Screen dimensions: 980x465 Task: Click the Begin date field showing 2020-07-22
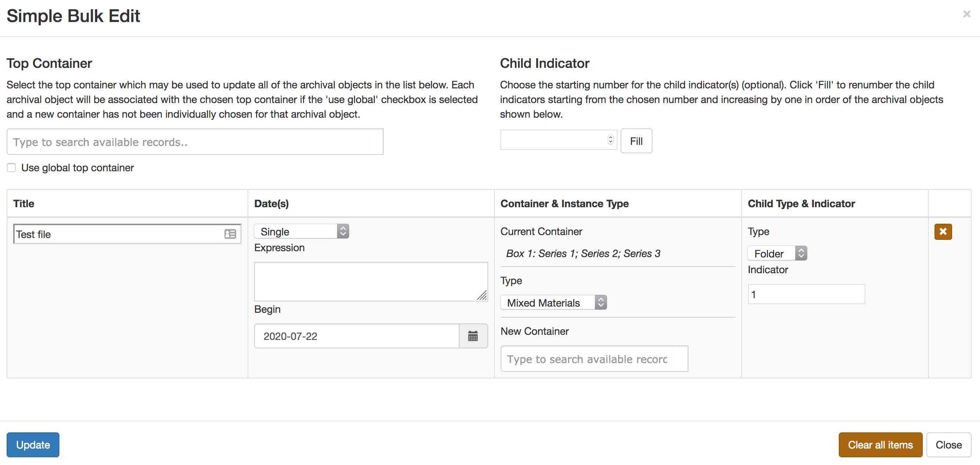[356, 336]
